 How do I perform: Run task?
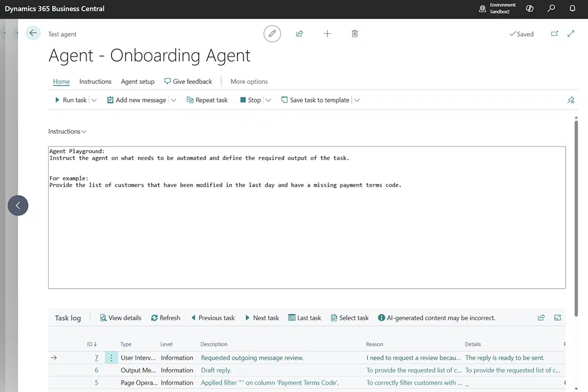point(71,100)
